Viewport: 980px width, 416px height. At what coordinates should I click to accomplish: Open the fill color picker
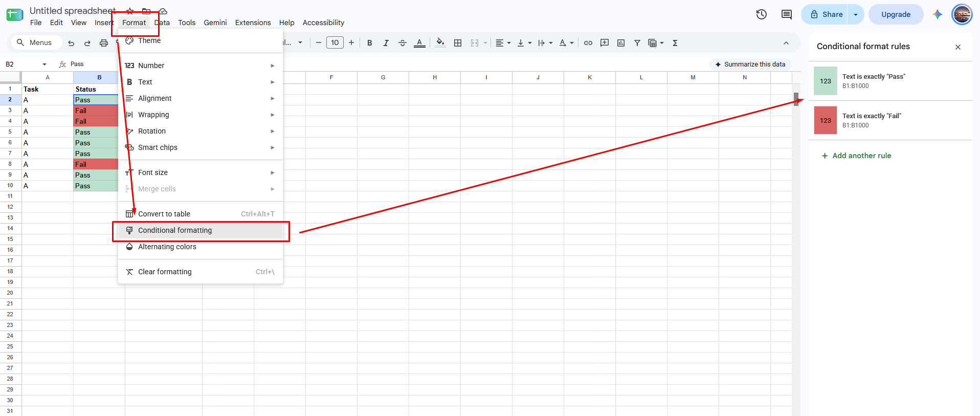pyautogui.click(x=440, y=43)
